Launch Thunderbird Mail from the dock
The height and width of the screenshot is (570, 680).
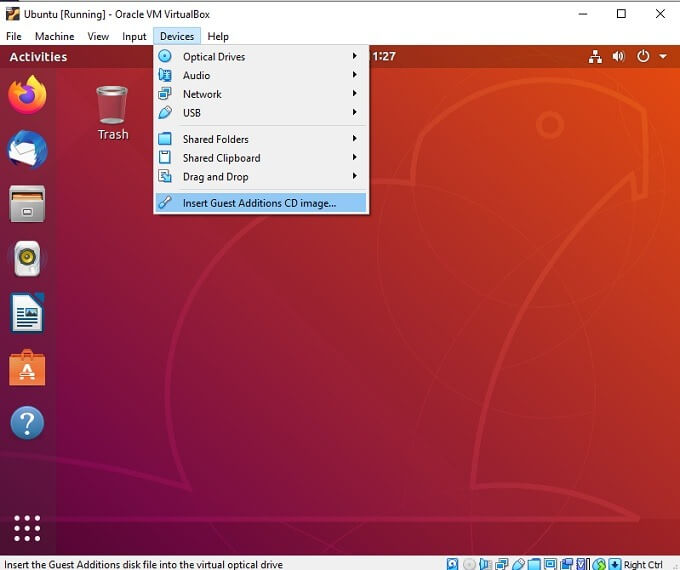(x=27, y=150)
